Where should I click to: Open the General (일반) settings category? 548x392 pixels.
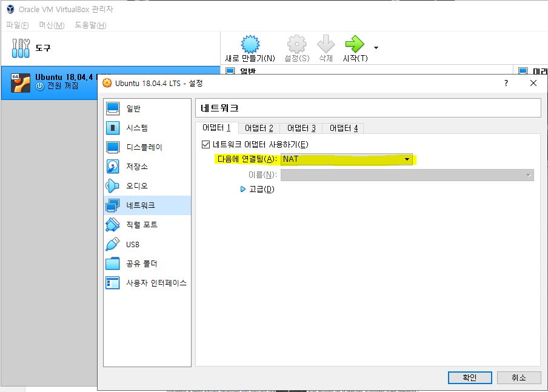point(147,108)
